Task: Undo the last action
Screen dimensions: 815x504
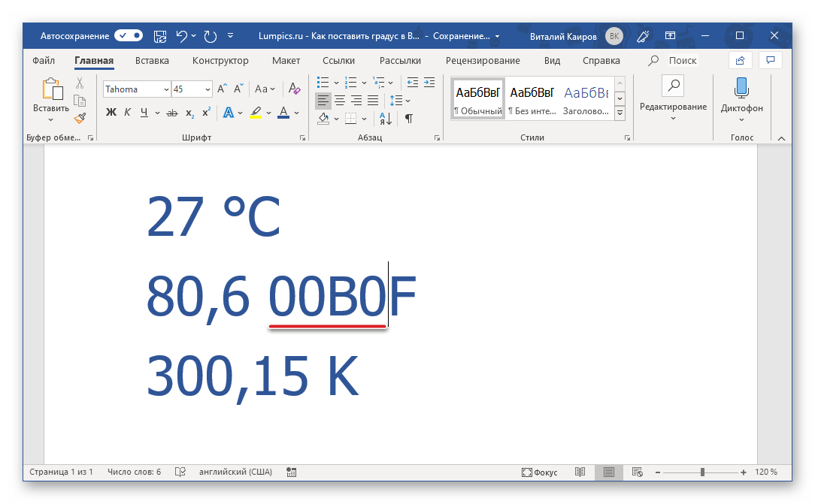Action: [181, 36]
